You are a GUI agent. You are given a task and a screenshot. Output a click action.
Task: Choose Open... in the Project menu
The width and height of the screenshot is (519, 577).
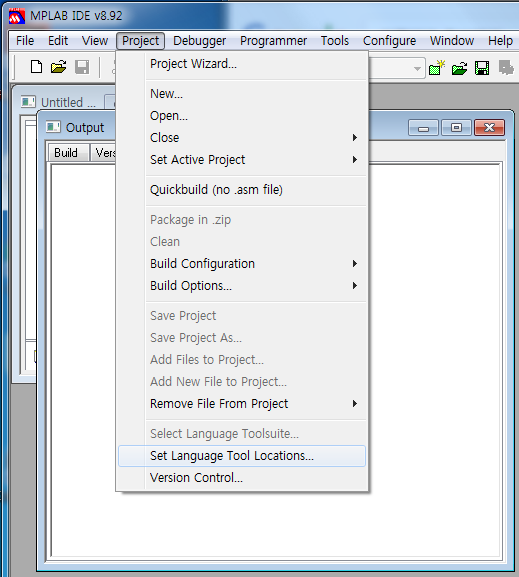242,116
